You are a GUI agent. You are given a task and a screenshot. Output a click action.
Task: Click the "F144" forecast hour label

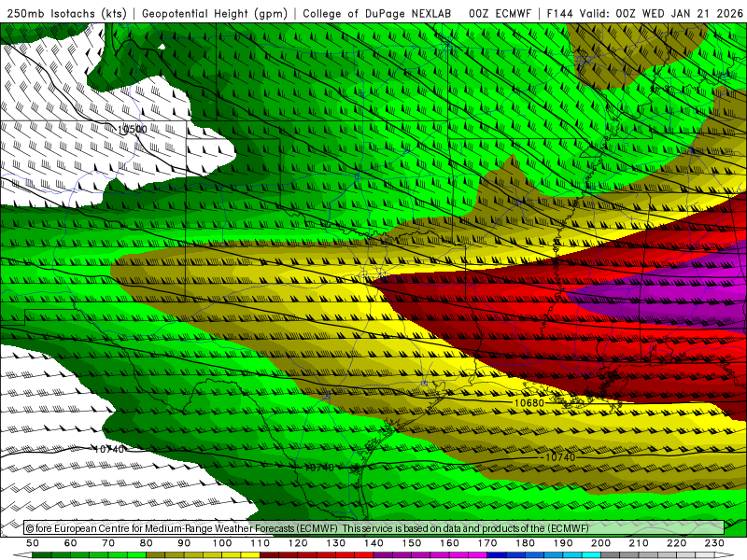[x=559, y=13]
